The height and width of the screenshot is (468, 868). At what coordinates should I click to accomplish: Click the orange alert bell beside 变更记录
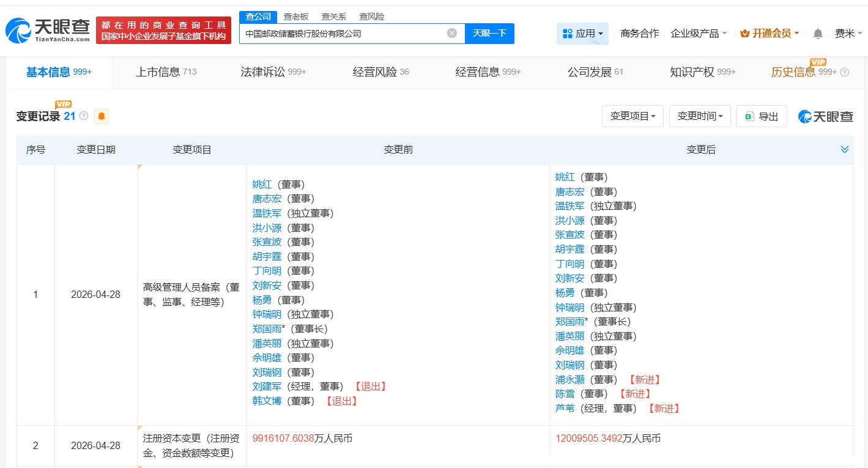point(102,116)
